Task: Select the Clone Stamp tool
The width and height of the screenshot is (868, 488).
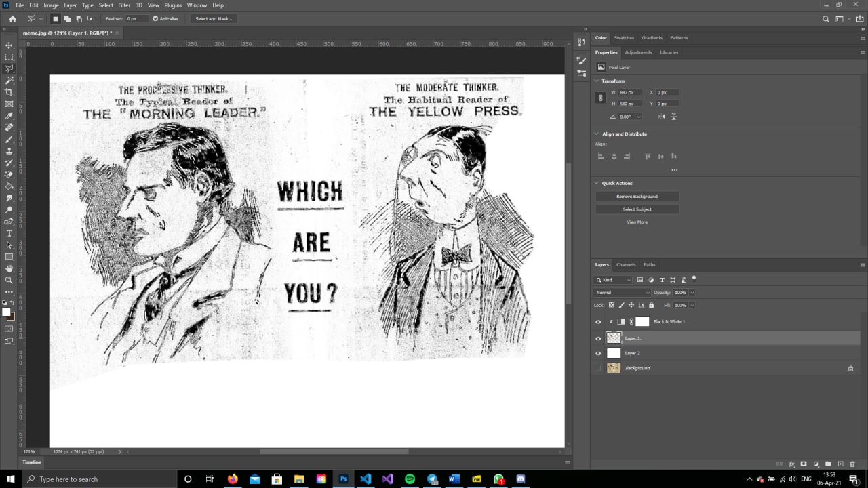Action: pos(9,151)
